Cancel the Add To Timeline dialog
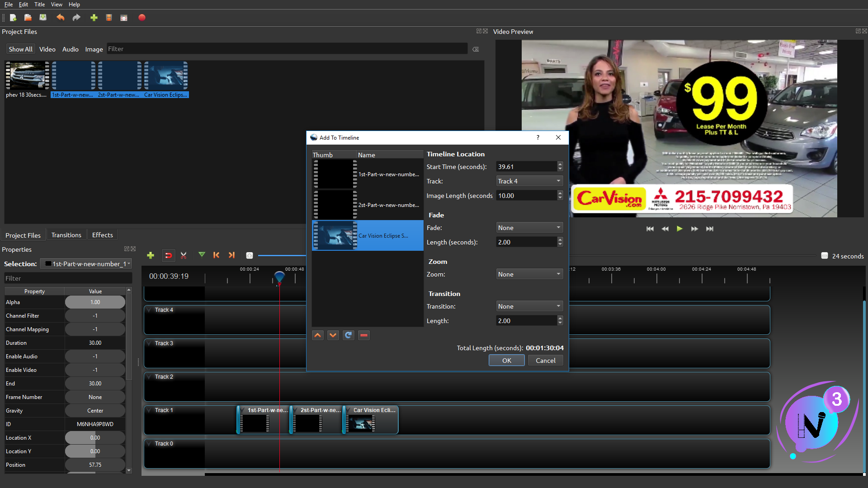868x488 pixels. (545, 361)
